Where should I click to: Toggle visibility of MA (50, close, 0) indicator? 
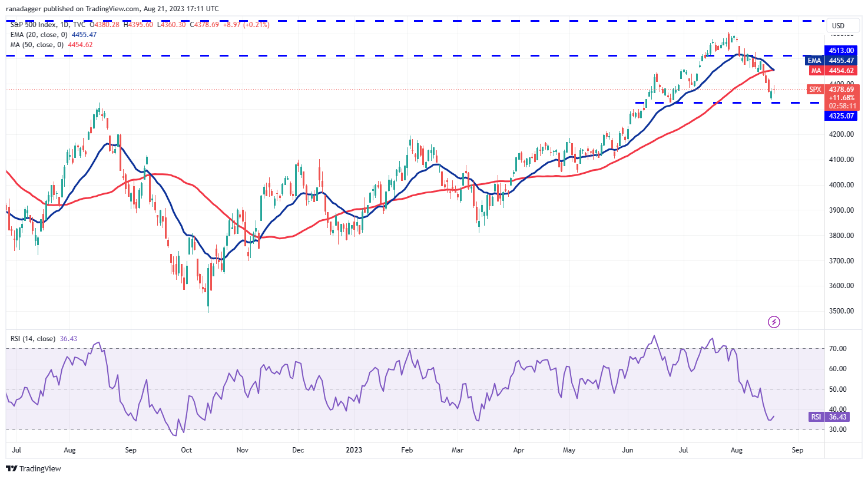pos(37,45)
